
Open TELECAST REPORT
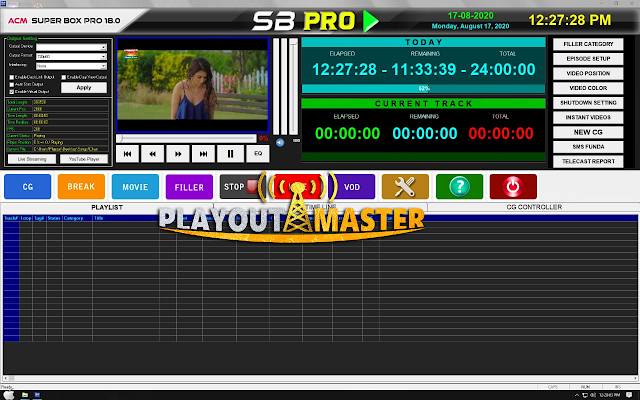point(588,162)
